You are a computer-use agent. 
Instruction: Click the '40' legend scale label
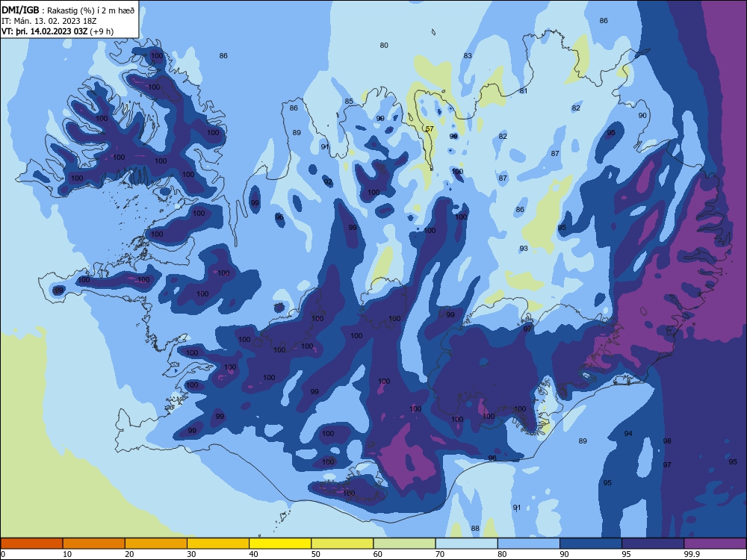click(254, 554)
